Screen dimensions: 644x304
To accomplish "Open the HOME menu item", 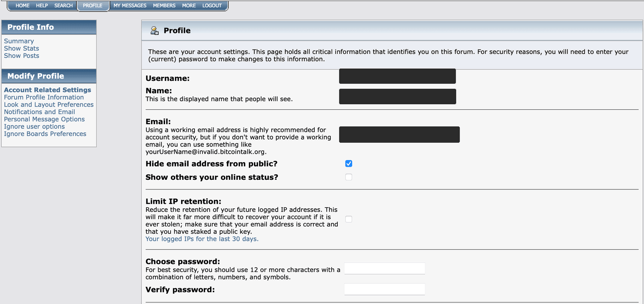I will (x=23, y=6).
